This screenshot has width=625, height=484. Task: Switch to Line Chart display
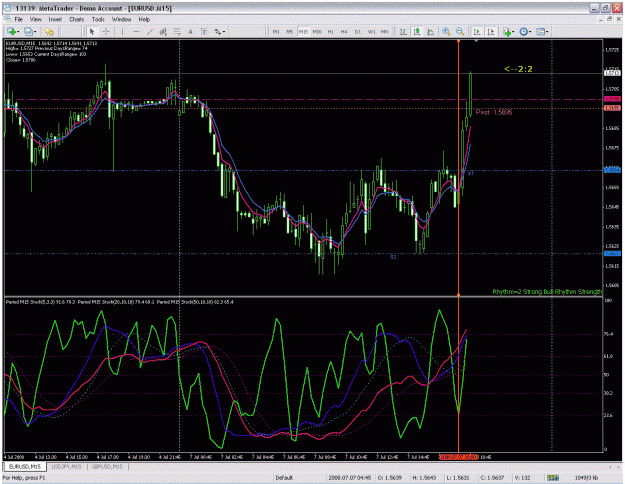tap(430, 31)
